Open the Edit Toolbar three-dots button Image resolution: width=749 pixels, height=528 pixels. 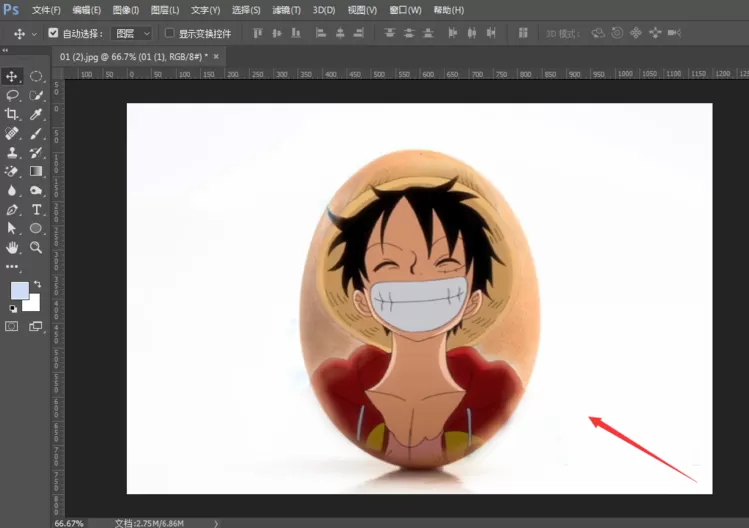pyautogui.click(x=12, y=267)
